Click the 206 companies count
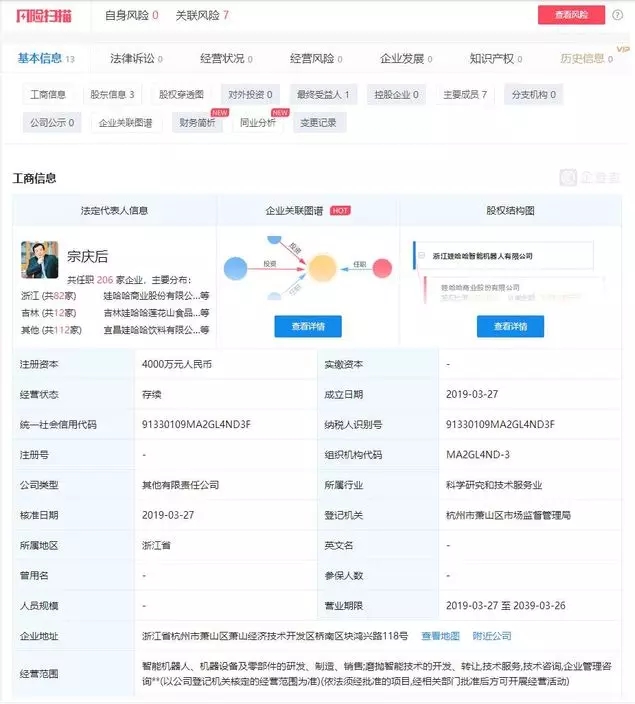This screenshot has width=635, height=704. (x=105, y=280)
